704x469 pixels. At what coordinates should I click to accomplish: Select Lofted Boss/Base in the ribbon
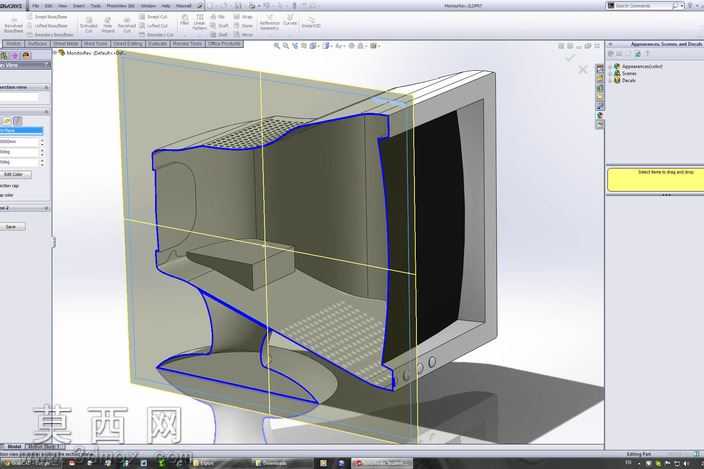(48, 26)
